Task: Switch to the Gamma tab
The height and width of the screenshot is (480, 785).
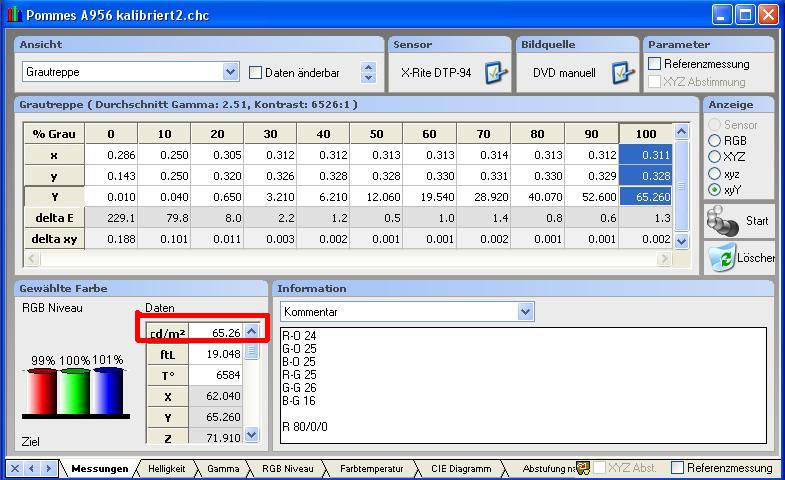Action: coord(222,468)
